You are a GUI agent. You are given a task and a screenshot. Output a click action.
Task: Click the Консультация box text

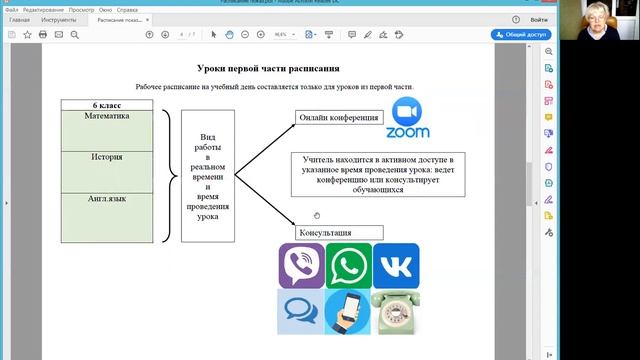(x=325, y=233)
